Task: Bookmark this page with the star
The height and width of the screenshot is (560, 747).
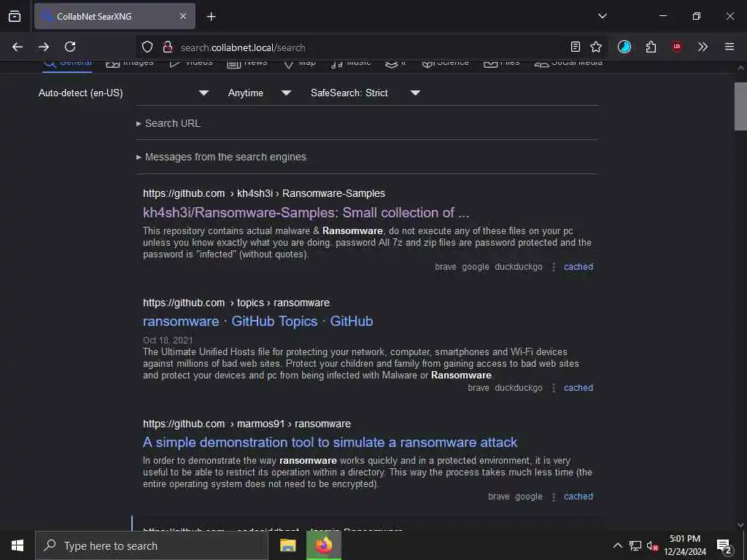Action: coord(596,47)
